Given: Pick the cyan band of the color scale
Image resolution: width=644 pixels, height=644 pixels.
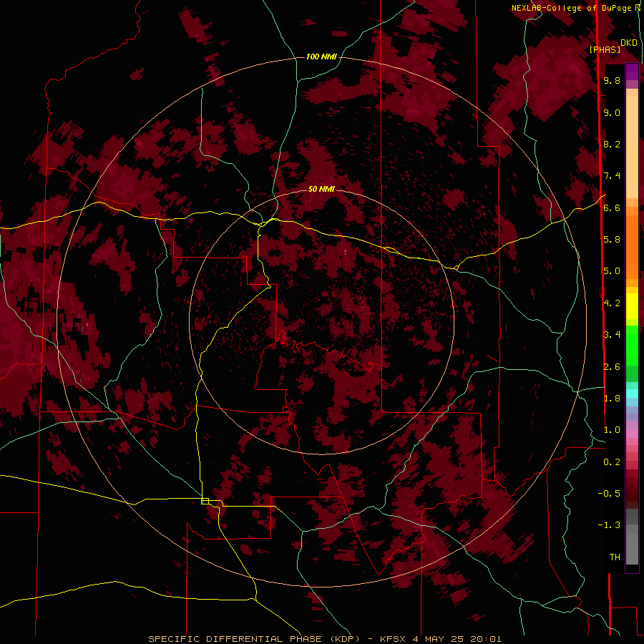Looking at the screenshot, I should pos(632,394).
